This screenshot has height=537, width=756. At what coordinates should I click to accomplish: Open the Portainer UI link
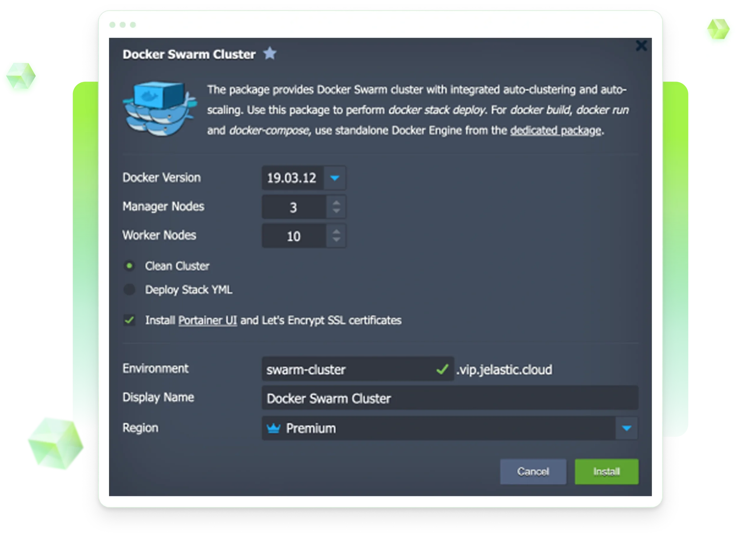click(207, 320)
